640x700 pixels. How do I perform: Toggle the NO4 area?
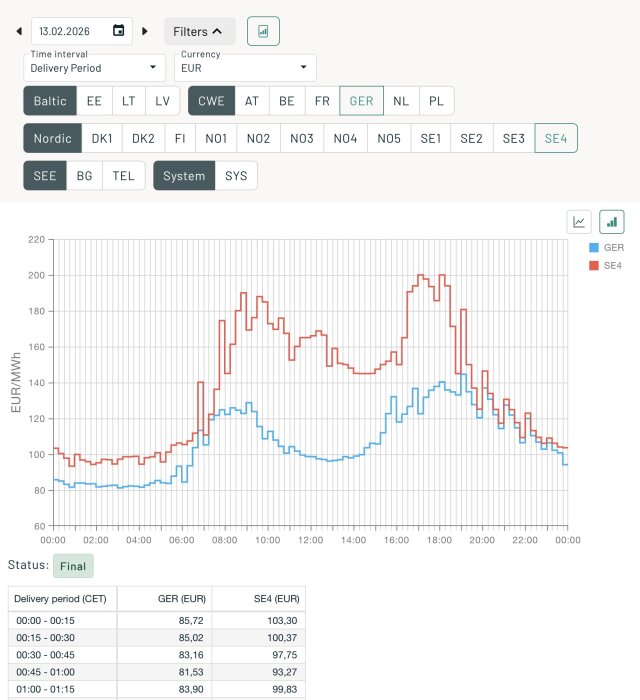345,138
